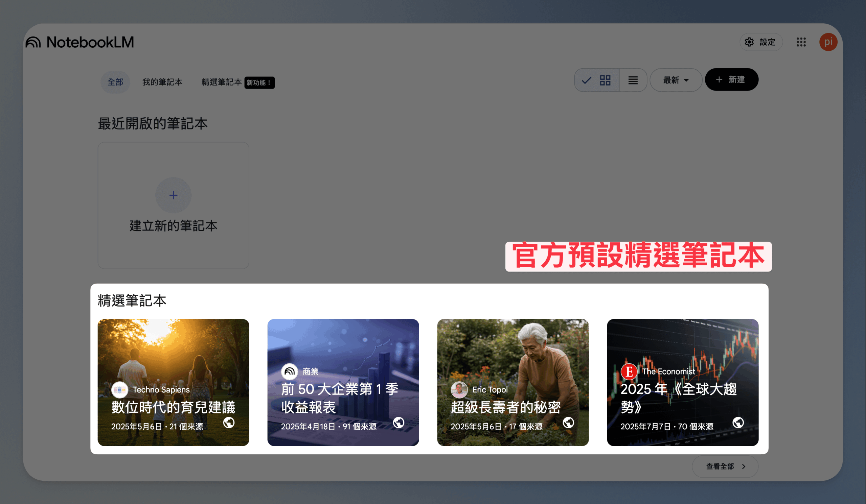Select the 全部 tab
This screenshot has width=866, height=504.
[115, 82]
